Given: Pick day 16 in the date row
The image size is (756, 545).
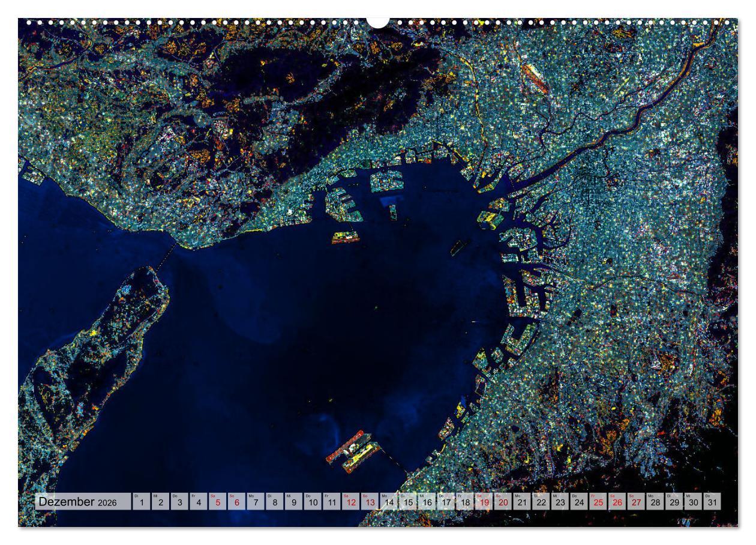Looking at the screenshot, I should [427, 502].
